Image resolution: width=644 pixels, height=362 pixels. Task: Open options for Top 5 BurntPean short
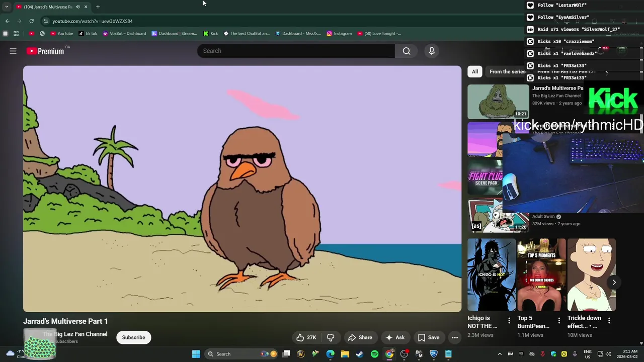[559, 320]
